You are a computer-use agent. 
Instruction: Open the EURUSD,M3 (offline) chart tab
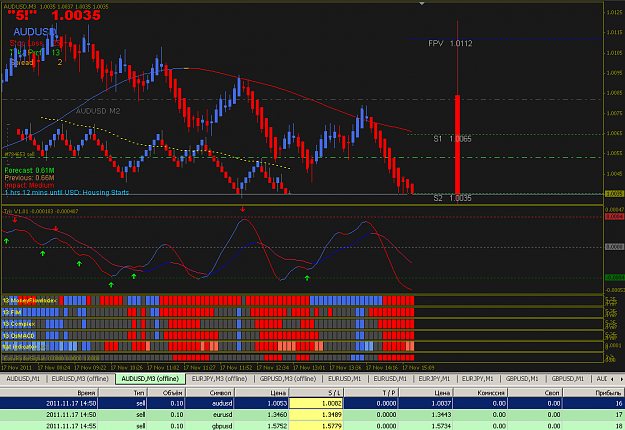click(80, 378)
